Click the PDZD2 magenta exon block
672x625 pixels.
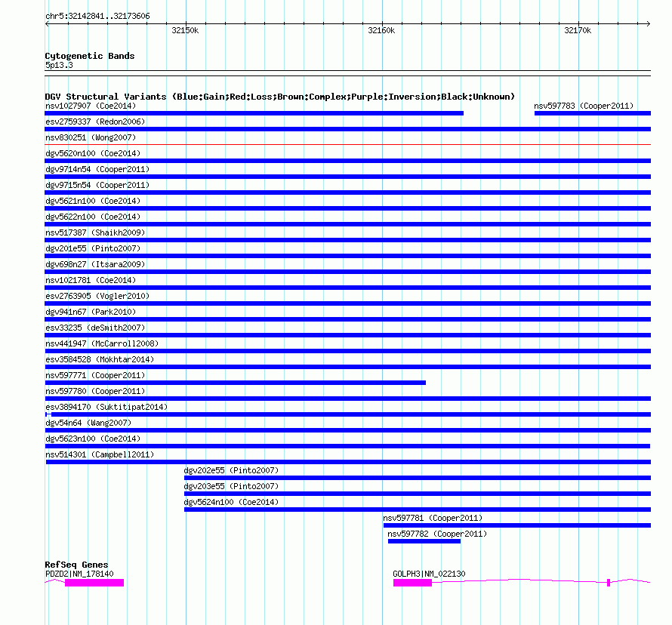coord(94,583)
